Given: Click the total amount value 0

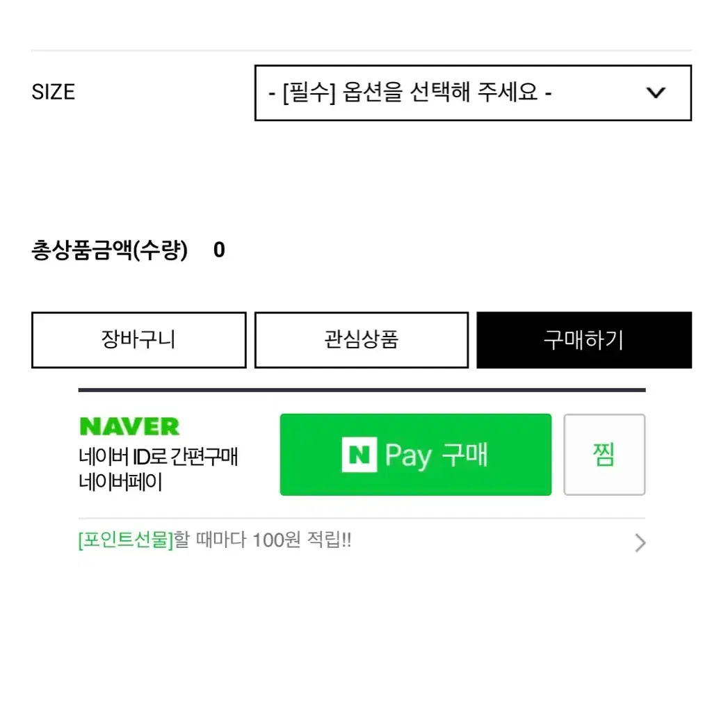Looking at the screenshot, I should click(219, 250).
